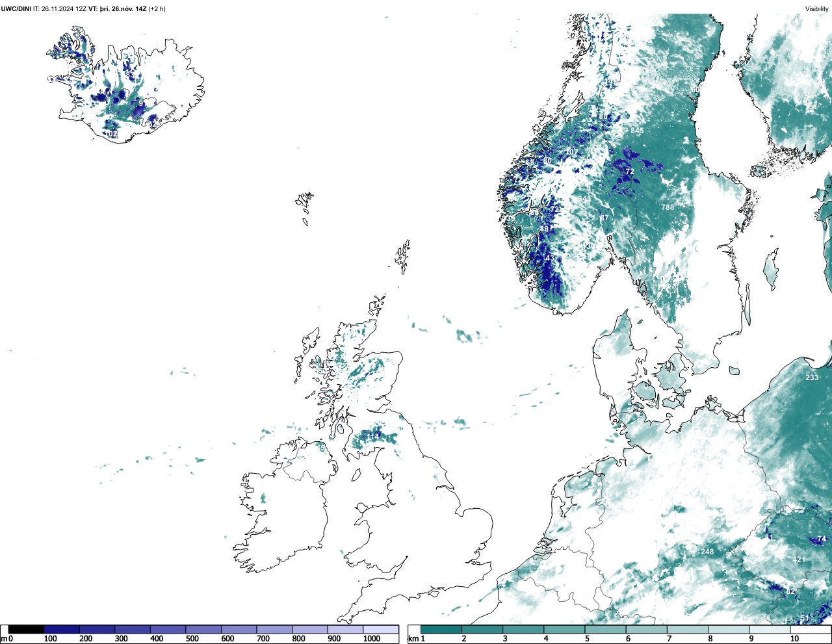Click the '845' visibility value over Sweden
This screenshot has height=644, width=832.
(x=637, y=131)
